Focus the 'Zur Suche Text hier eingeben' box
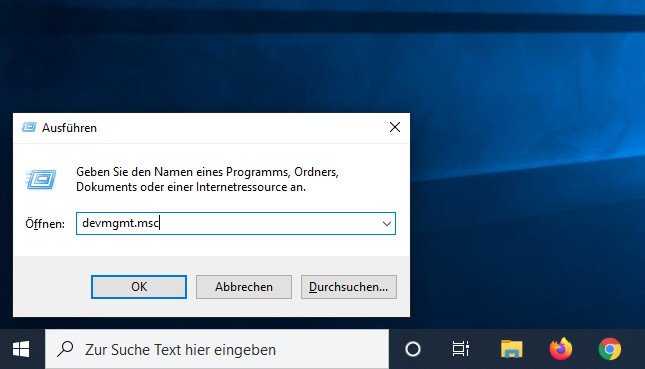Viewport: 645px width, 369px height. pyautogui.click(x=217, y=349)
